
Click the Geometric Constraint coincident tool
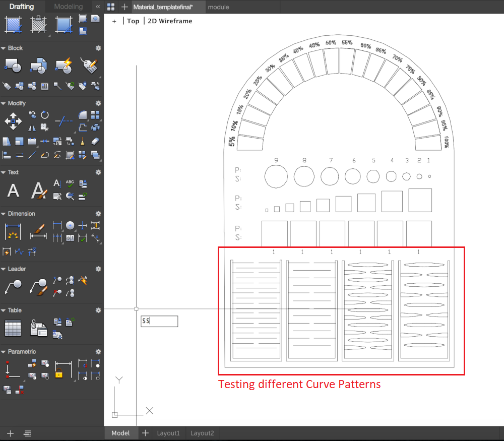point(13,369)
